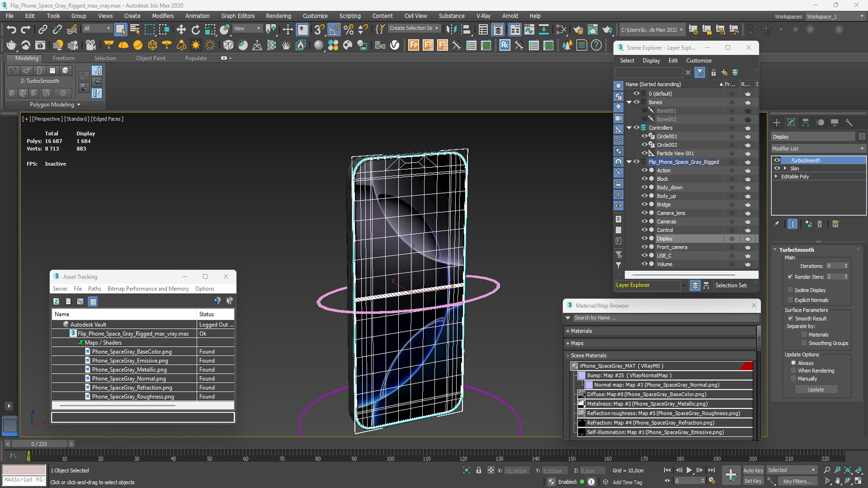Select Phone_SpaceGray_Normal.png asset row
Viewport: 868px width, 488px height.
point(143,379)
